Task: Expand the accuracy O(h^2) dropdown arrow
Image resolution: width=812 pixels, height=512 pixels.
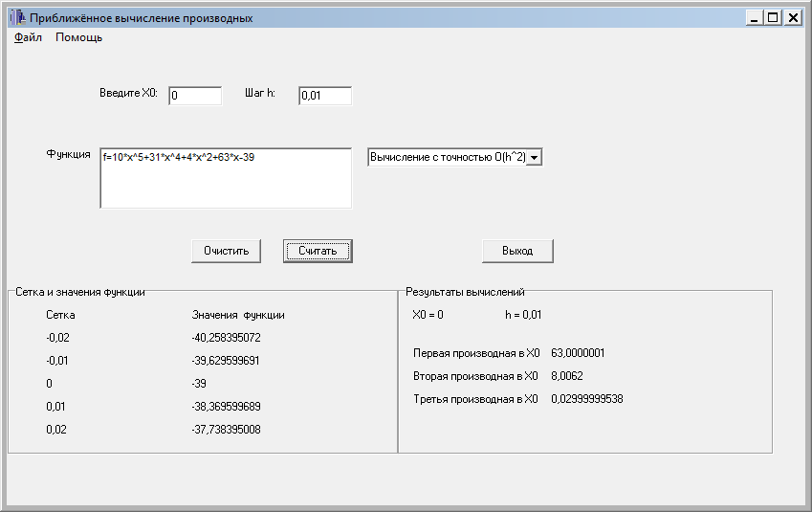Action: 534,157
